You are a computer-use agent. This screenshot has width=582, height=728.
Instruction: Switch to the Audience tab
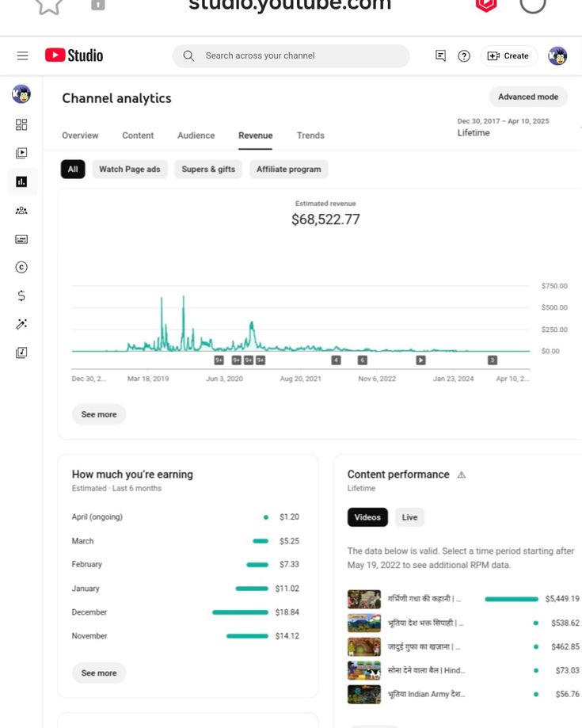(196, 135)
